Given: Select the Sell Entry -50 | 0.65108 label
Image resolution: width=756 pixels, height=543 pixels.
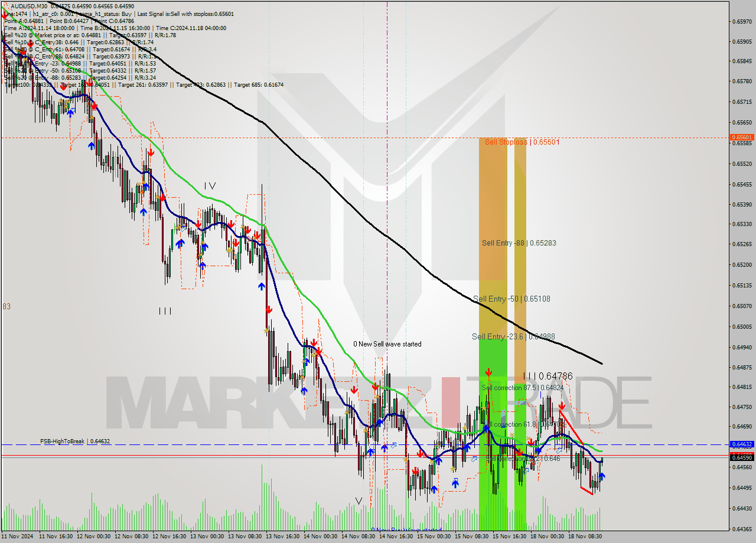Looking at the screenshot, I should (x=511, y=299).
